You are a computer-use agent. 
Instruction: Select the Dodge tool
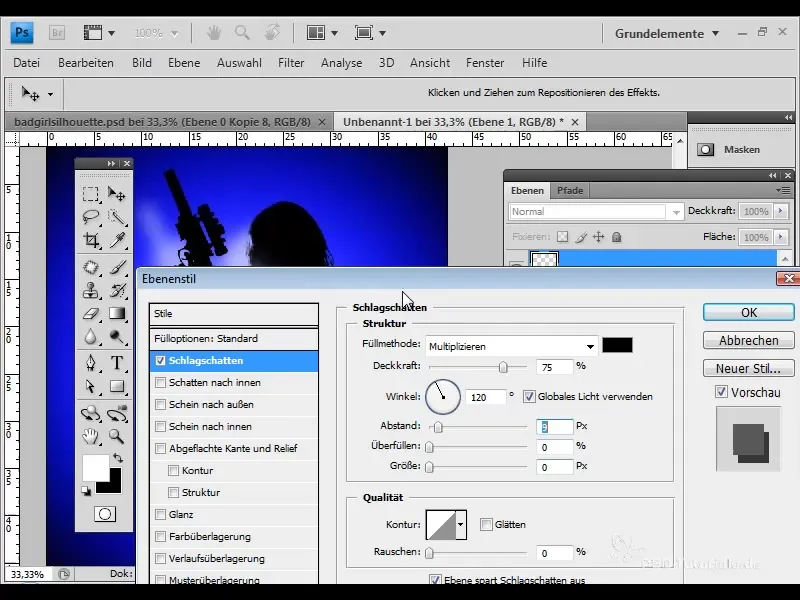click(117, 336)
